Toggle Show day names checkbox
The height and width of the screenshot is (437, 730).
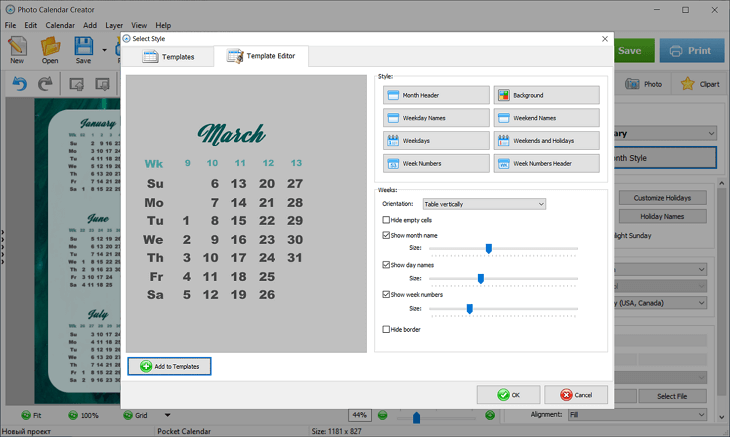point(386,265)
